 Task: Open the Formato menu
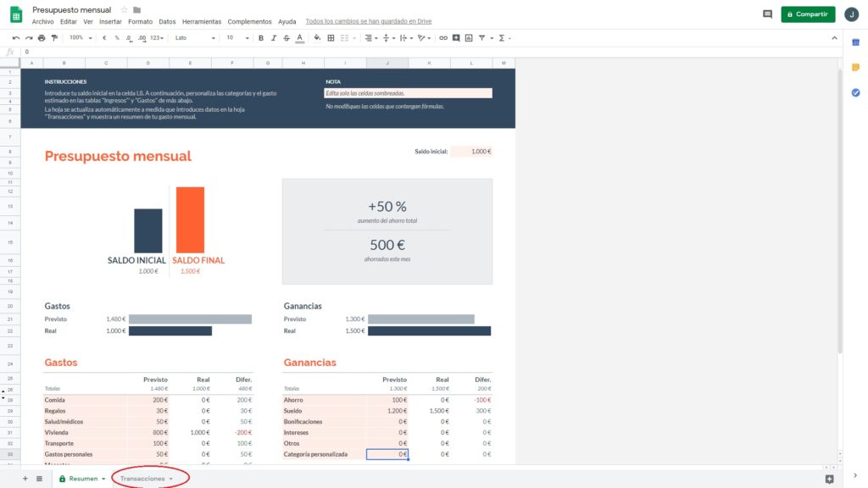140,21
